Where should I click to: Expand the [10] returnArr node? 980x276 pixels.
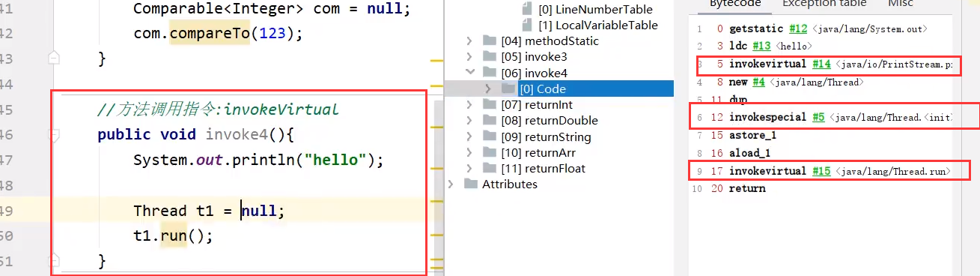pos(469,153)
